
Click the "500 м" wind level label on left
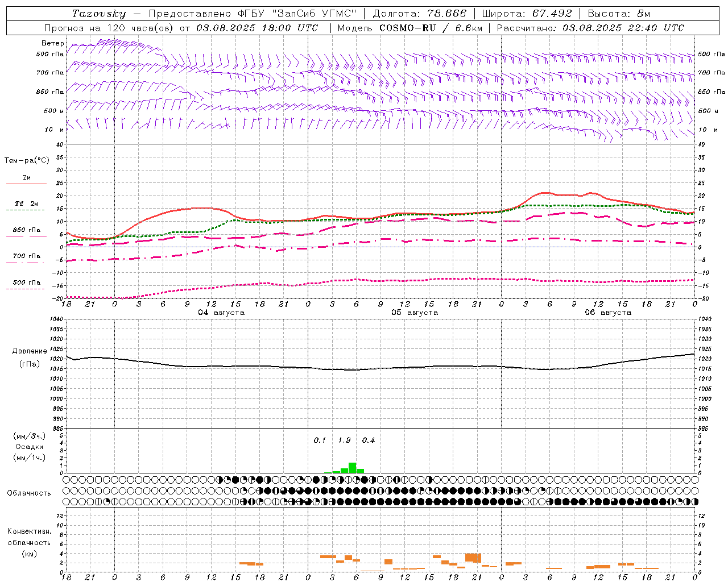[54, 111]
